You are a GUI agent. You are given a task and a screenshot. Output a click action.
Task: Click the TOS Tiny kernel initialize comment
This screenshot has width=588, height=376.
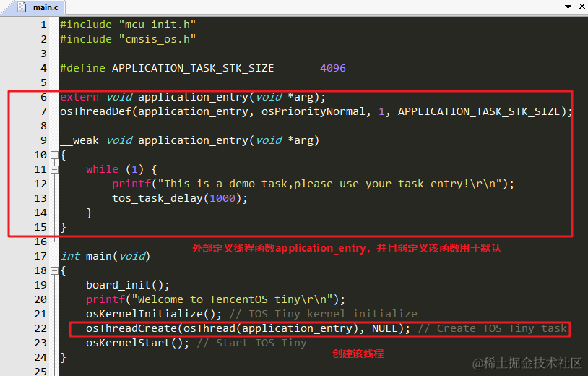click(x=323, y=314)
